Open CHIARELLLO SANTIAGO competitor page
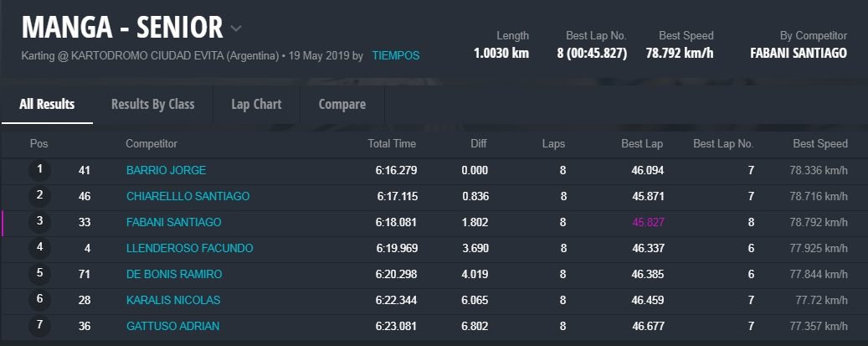The width and height of the screenshot is (868, 346). [187, 196]
